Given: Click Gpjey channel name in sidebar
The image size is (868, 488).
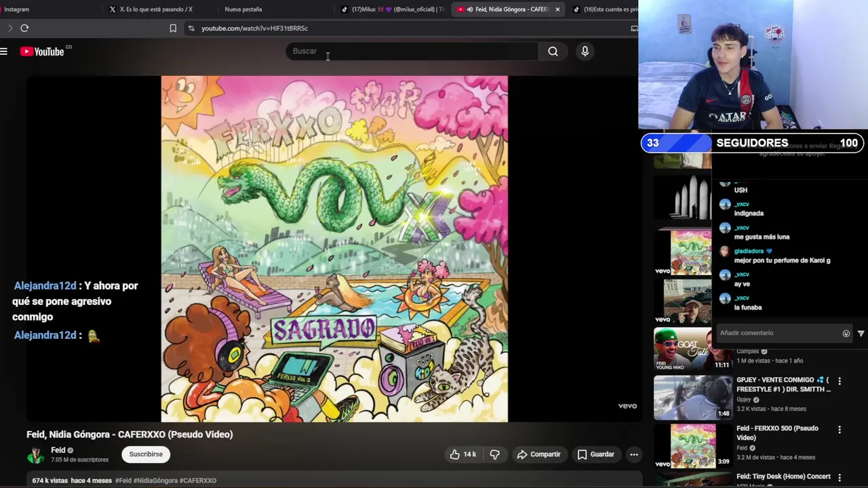Looking at the screenshot, I should 743,400.
